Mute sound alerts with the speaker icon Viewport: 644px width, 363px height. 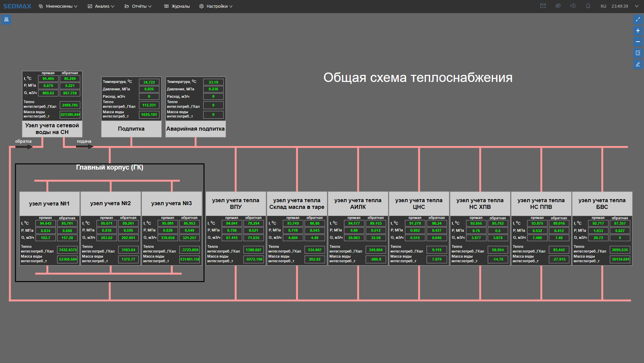[573, 6]
